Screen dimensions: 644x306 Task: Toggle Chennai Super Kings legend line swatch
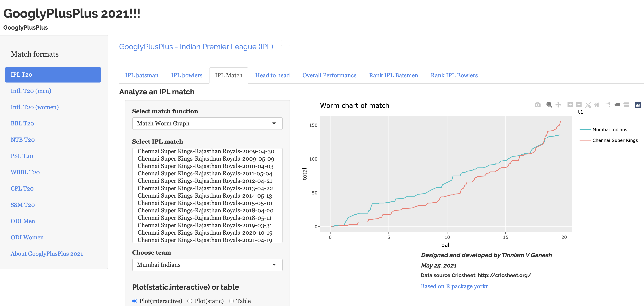coord(585,140)
